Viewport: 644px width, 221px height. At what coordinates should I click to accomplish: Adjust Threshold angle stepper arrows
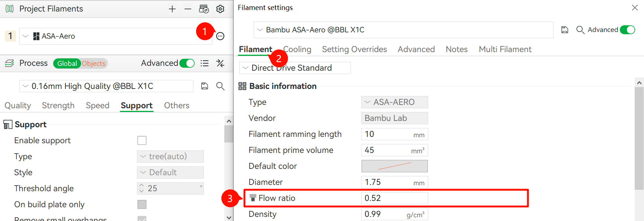point(141,188)
